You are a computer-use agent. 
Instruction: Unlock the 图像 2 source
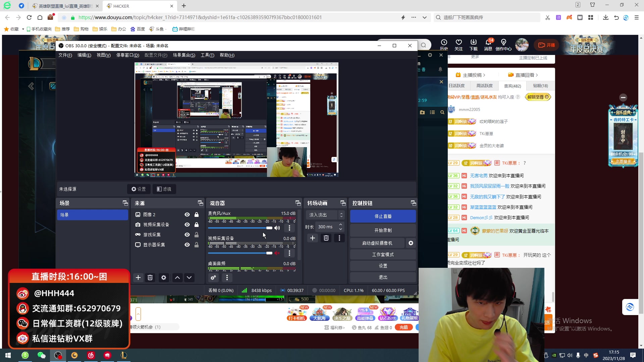197,215
